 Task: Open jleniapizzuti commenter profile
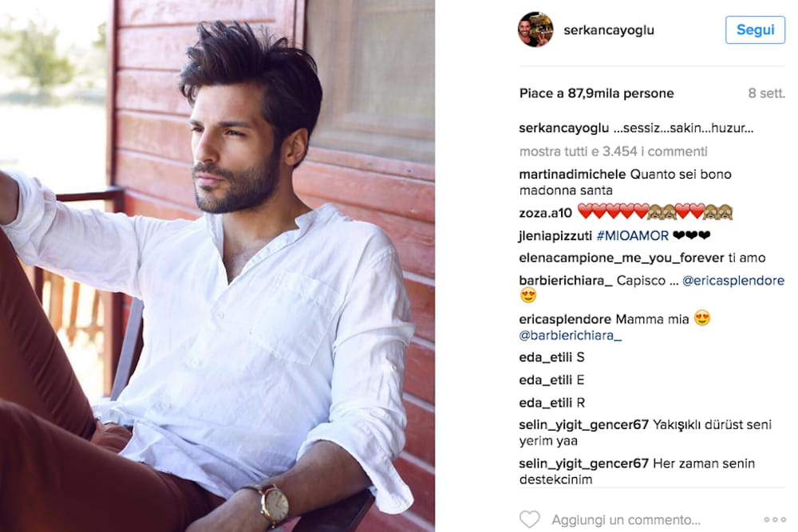tap(555, 235)
